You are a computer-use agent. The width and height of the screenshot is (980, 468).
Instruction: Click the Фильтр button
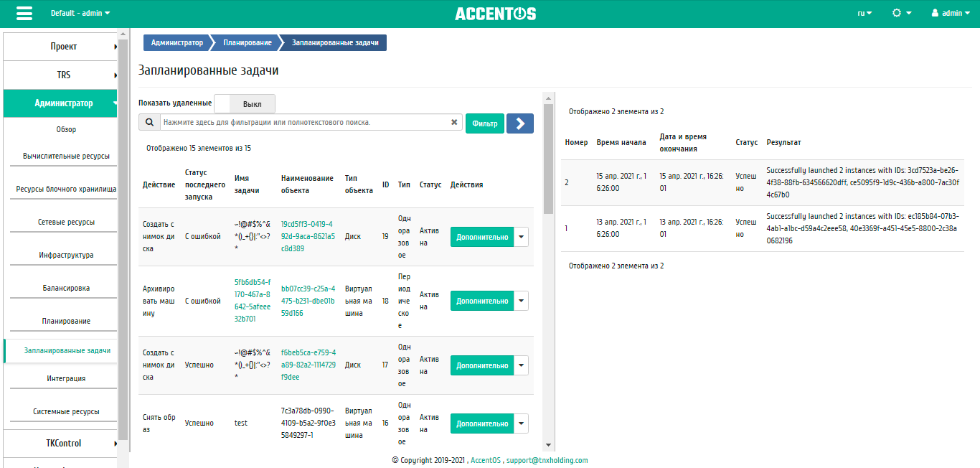[485, 123]
